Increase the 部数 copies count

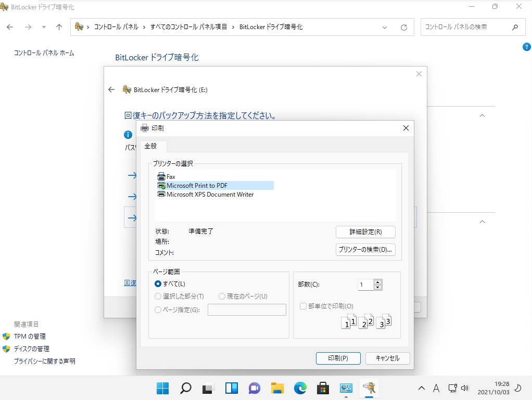[x=377, y=282]
